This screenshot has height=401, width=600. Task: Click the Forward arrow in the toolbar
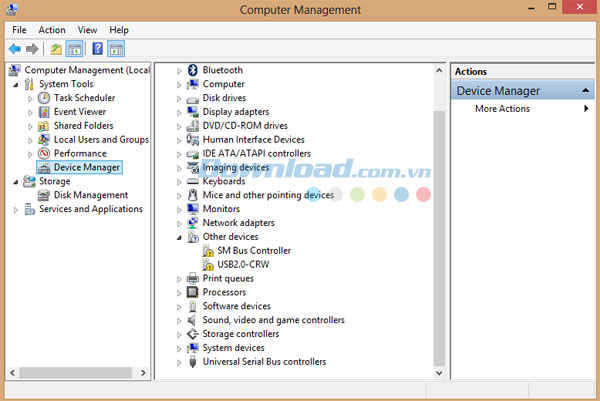coord(32,49)
